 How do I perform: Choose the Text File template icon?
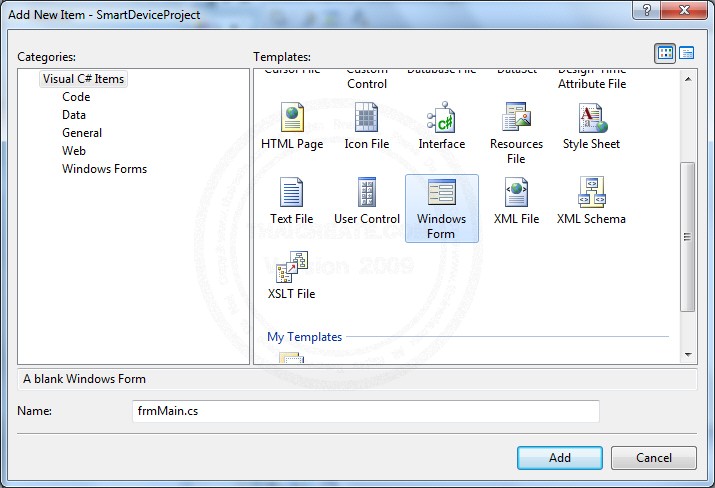(x=291, y=192)
